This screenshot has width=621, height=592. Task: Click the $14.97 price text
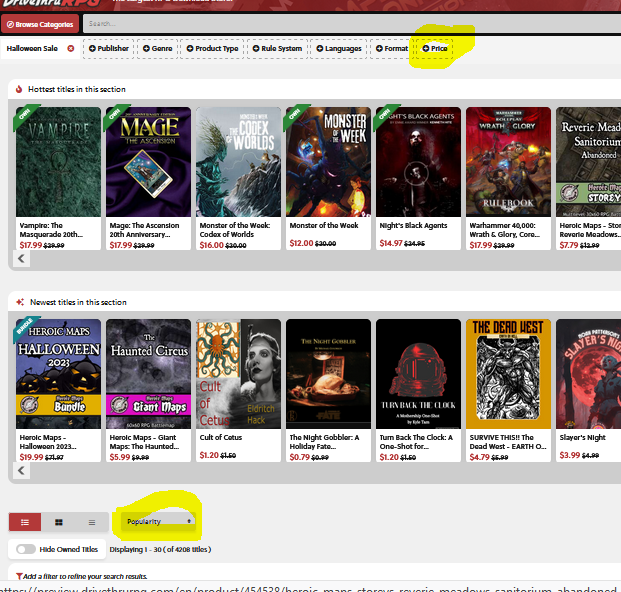pyautogui.click(x=391, y=243)
